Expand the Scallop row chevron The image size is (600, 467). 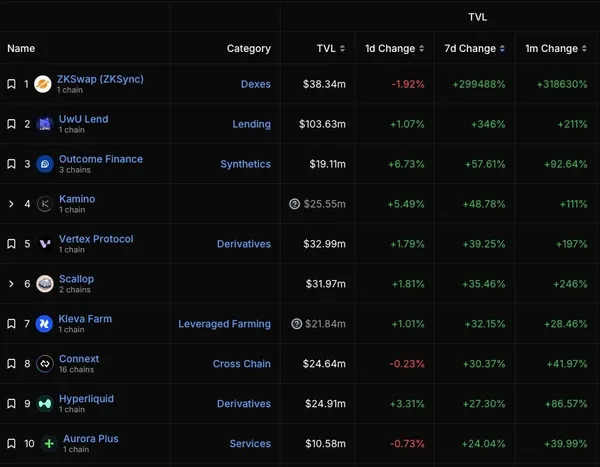coord(11,284)
